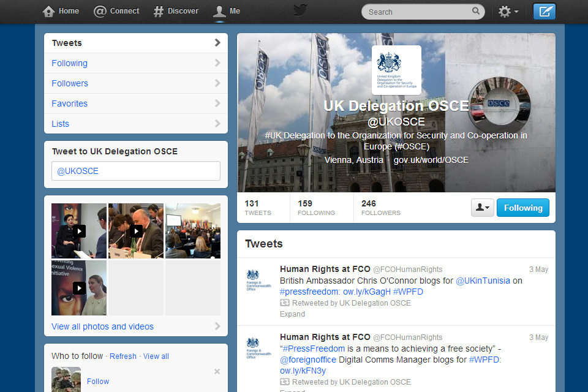Open the ow.ly/kGagH link
This screenshot has width=588, height=392.
(x=367, y=292)
